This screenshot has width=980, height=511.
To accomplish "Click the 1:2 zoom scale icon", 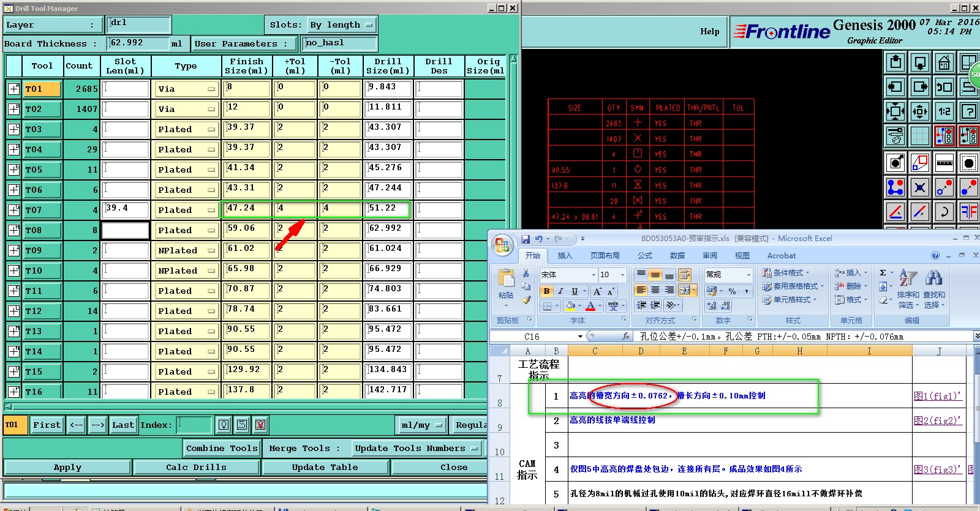I will tap(944, 111).
